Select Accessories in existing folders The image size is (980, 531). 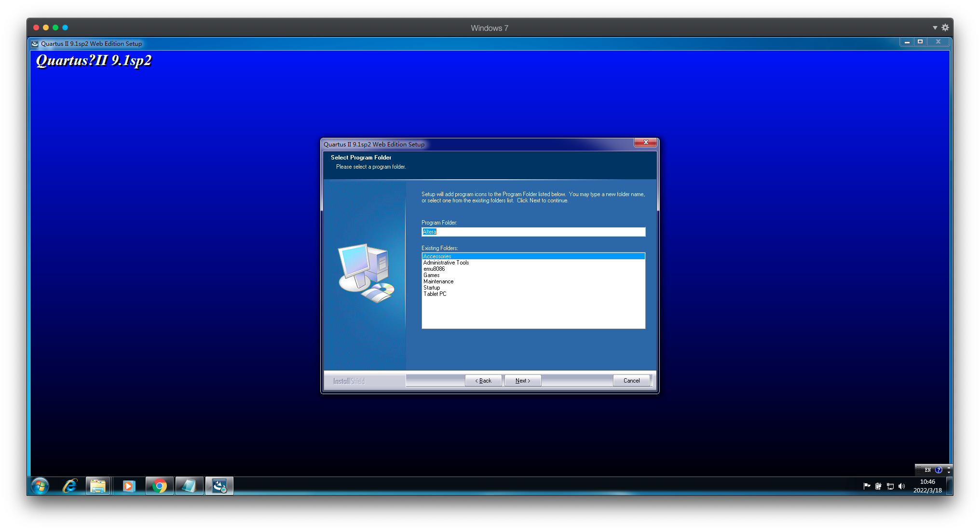533,256
